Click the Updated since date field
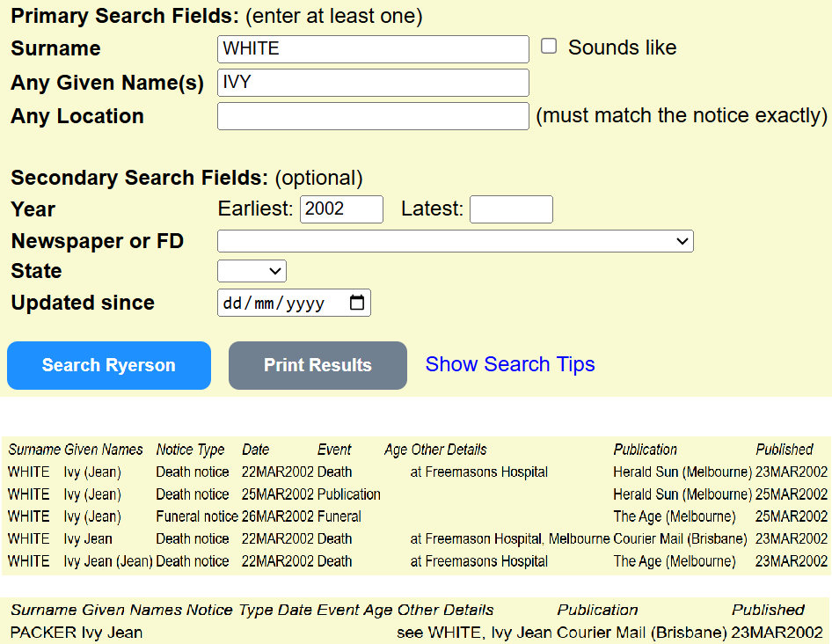832x644 pixels. click(x=294, y=303)
